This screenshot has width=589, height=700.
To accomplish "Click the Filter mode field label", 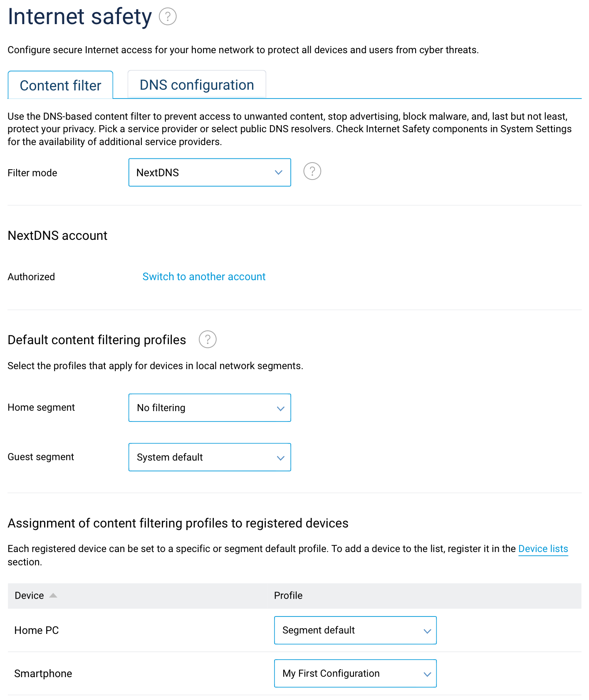I will pyautogui.click(x=32, y=173).
